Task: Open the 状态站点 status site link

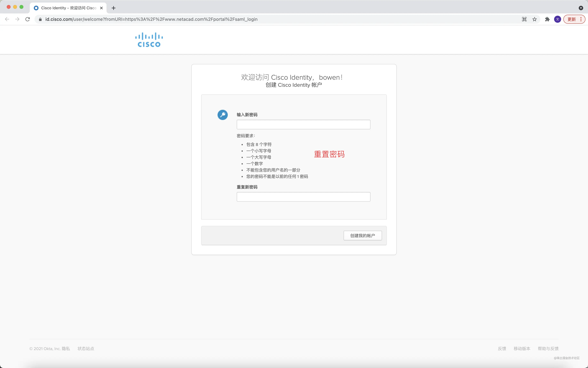Action: click(x=86, y=348)
